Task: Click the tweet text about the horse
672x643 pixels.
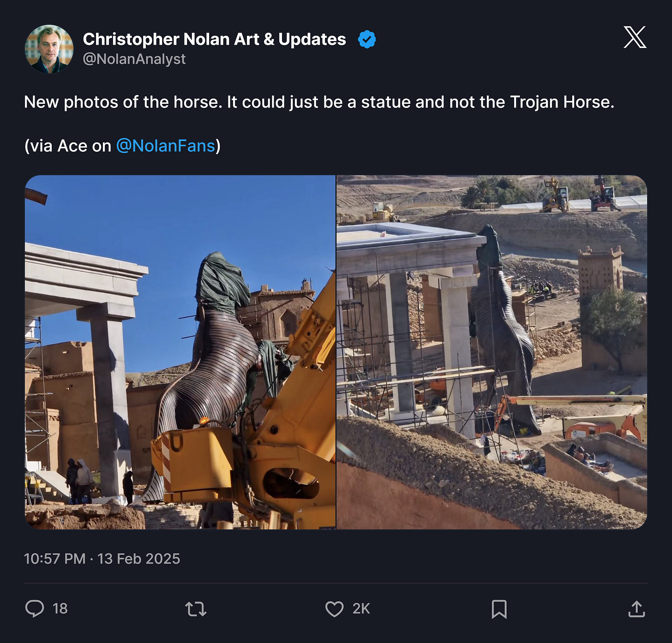Action: (319, 102)
